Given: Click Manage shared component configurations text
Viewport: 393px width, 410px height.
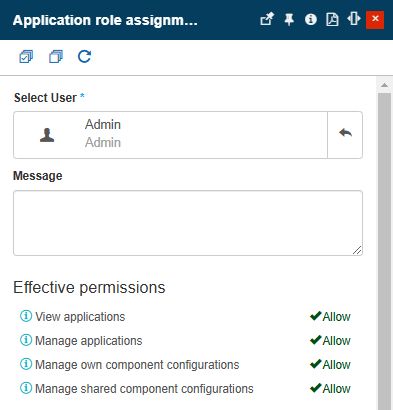Looking at the screenshot, I should tap(144, 389).
